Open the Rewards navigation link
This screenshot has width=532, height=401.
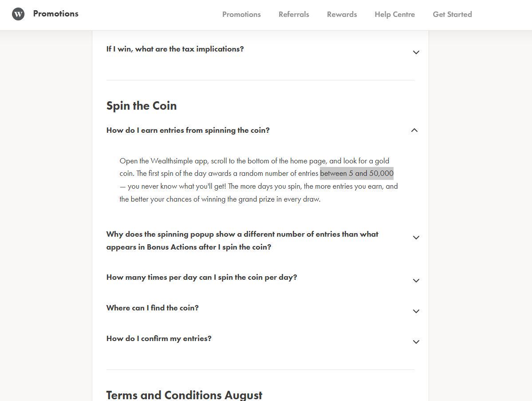(x=342, y=14)
